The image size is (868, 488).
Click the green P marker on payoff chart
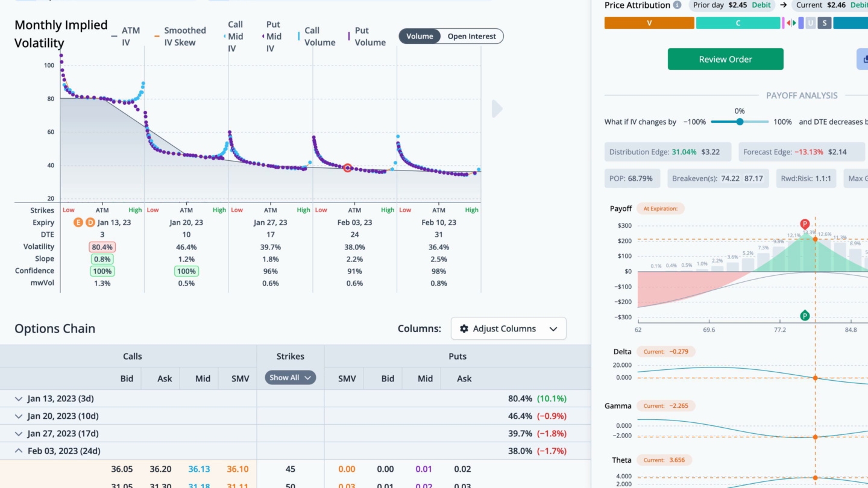[805, 316]
